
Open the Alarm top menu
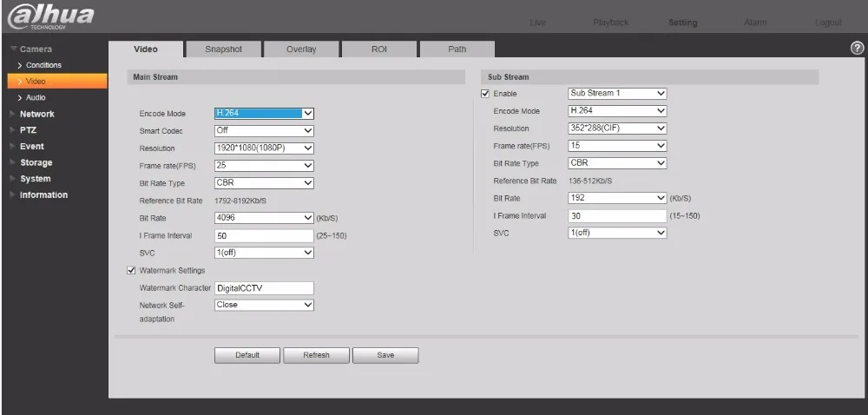click(755, 23)
